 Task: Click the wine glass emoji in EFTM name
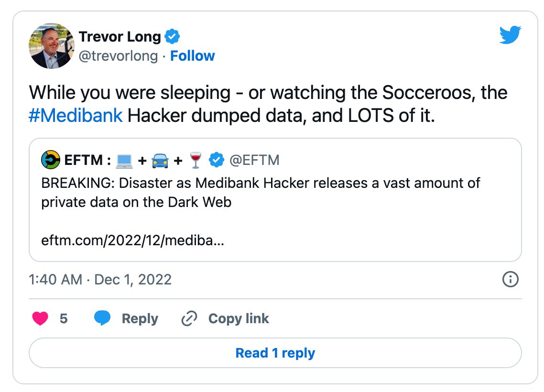pos(196,161)
